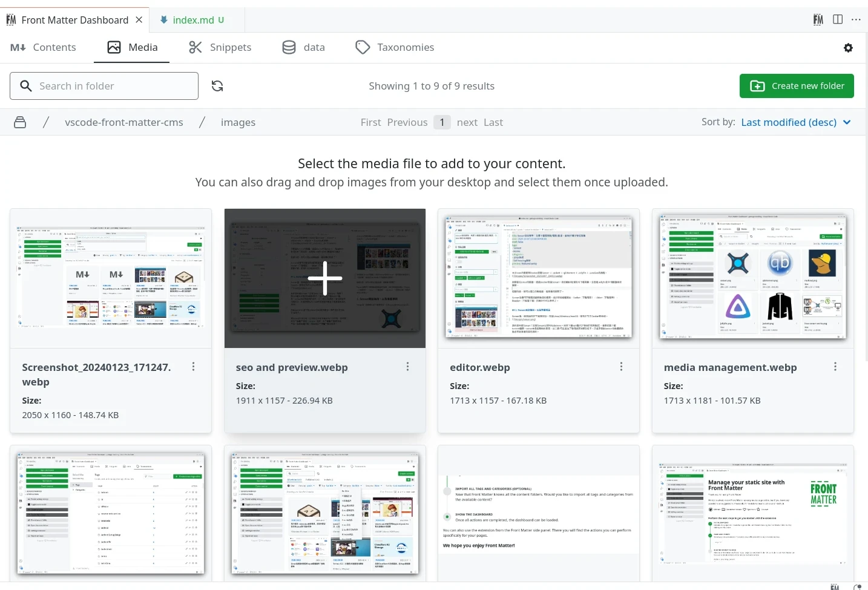The height and width of the screenshot is (590, 868).
Task: Toggle split editor layout icon
Action: [838, 20]
